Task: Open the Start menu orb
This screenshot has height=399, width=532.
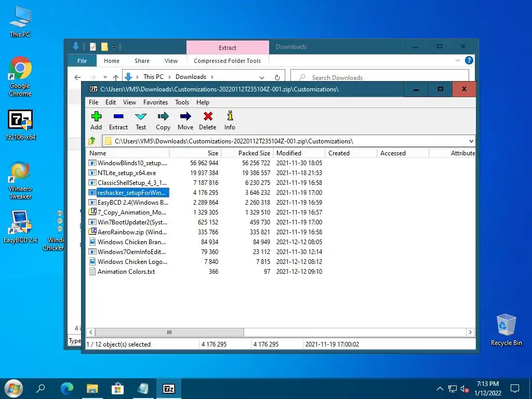Action: click(14, 389)
